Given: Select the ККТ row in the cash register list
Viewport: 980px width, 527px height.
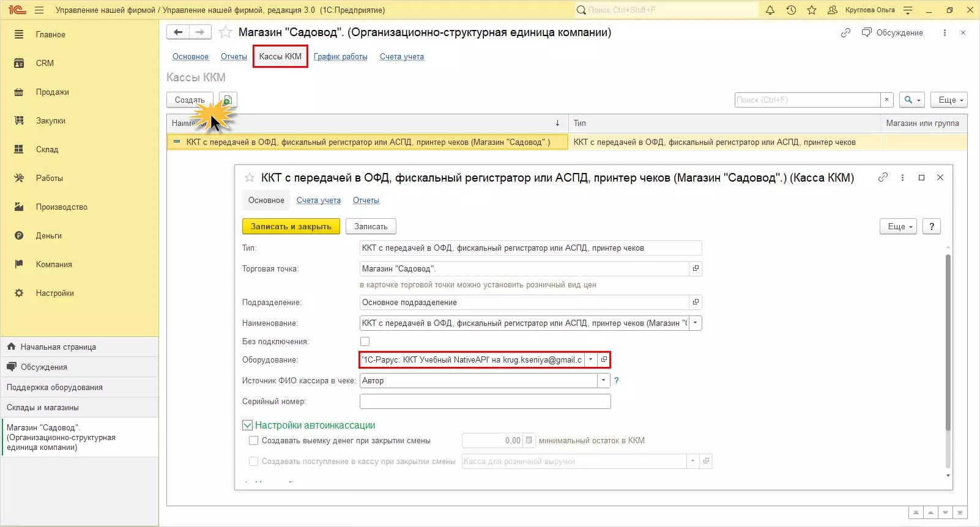Looking at the screenshot, I should (x=566, y=142).
